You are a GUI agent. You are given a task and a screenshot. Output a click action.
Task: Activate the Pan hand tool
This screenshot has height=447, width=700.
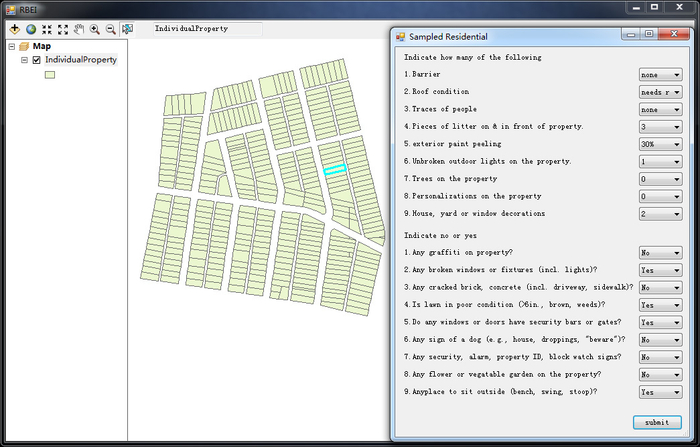click(x=78, y=30)
